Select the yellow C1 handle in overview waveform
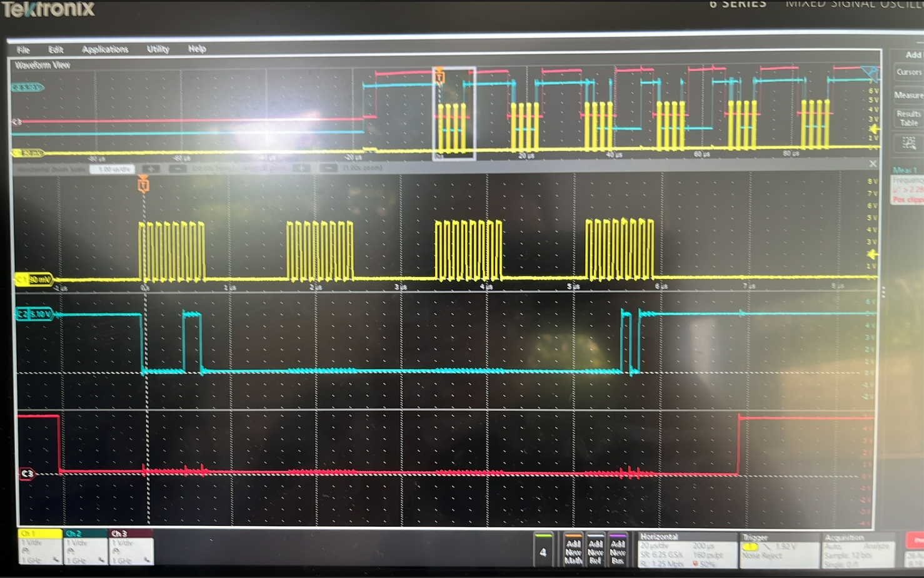The width and height of the screenshot is (924, 578). pyautogui.click(x=28, y=153)
